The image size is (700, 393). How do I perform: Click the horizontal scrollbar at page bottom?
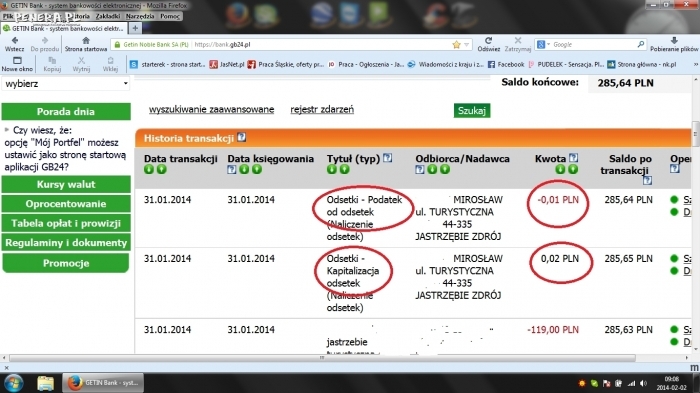(322, 358)
